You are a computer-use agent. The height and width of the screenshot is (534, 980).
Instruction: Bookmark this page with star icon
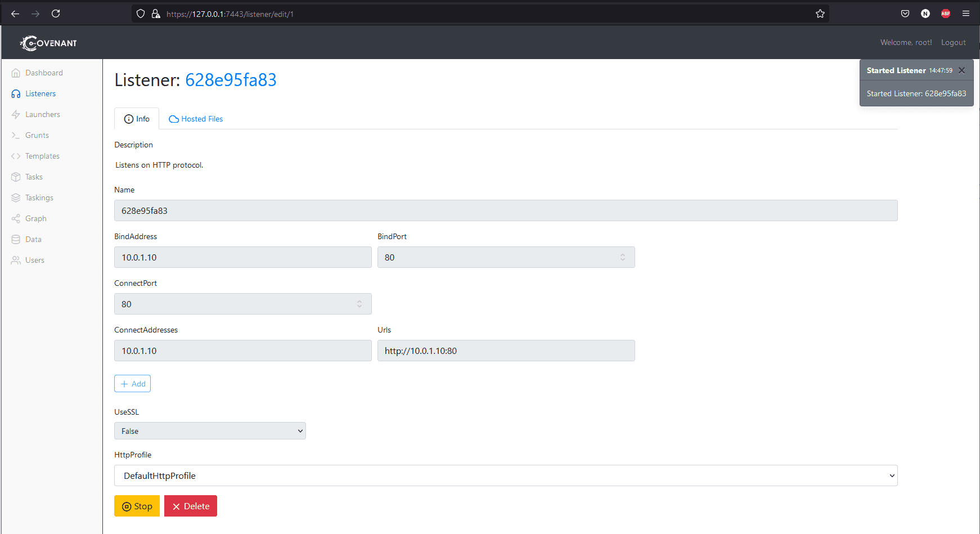tap(820, 14)
